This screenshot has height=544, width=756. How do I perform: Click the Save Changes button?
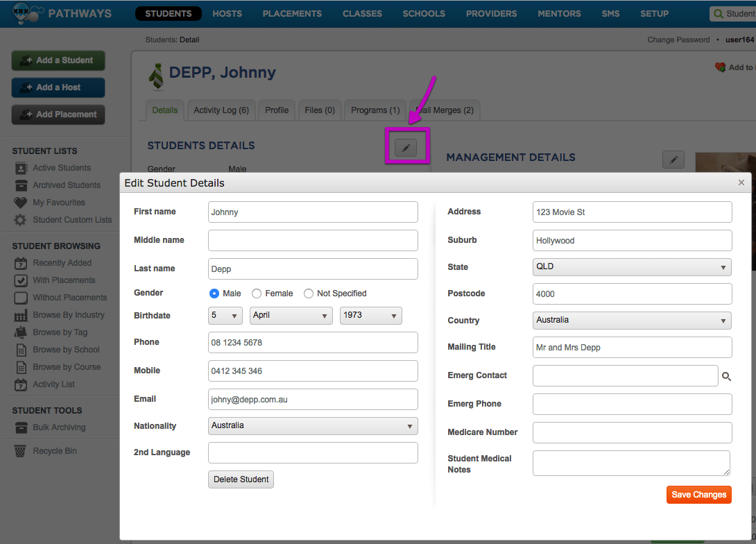[x=698, y=495]
